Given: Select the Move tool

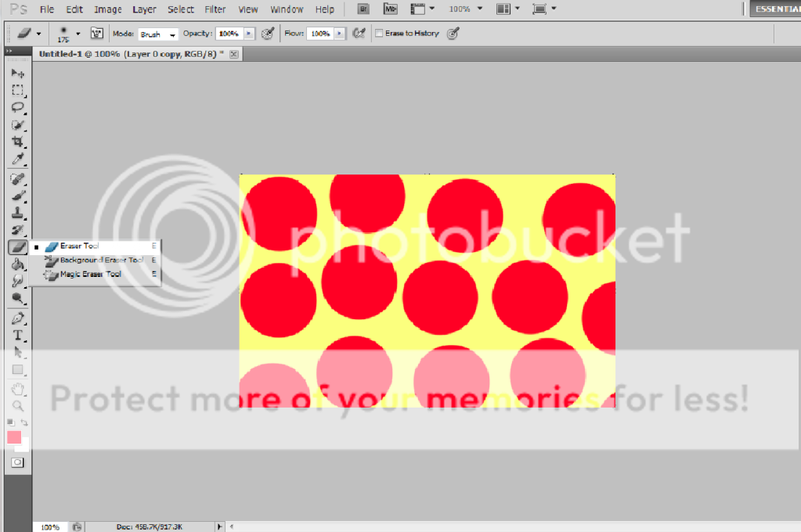Looking at the screenshot, I should [17, 73].
